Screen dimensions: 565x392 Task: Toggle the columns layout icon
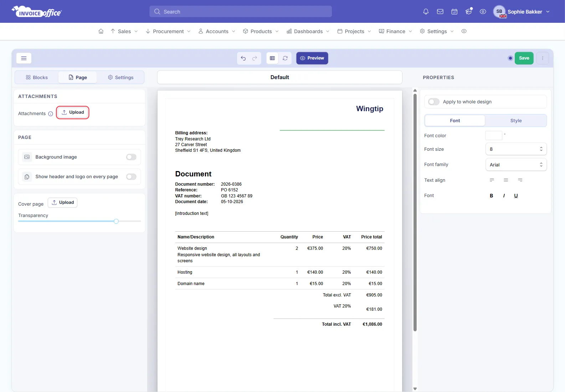(x=272, y=58)
